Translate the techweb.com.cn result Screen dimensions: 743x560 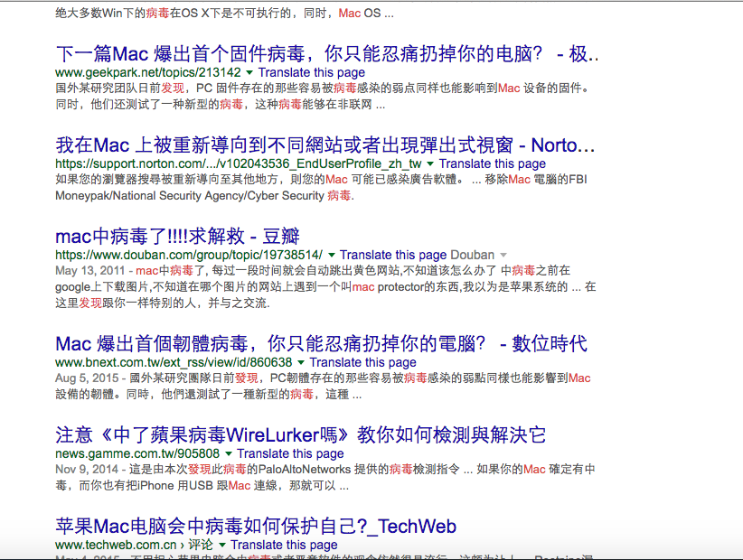286,545
